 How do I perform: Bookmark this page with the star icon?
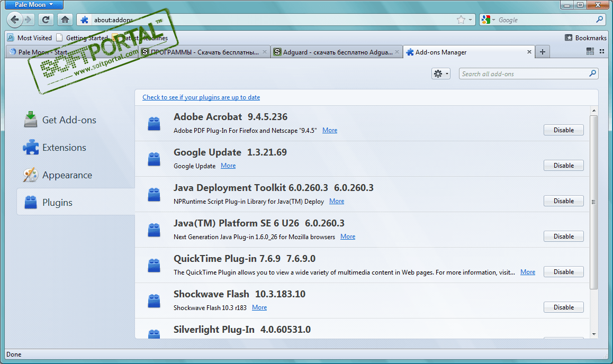pos(461,20)
